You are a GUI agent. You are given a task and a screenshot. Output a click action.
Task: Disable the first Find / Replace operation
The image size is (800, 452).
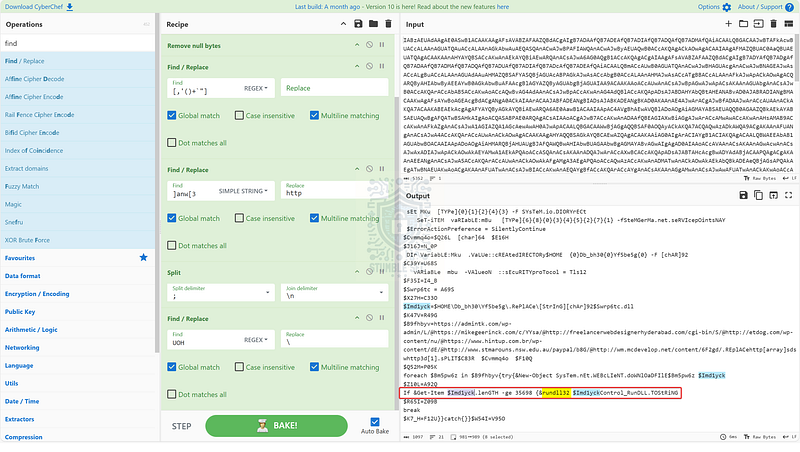[369, 66]
